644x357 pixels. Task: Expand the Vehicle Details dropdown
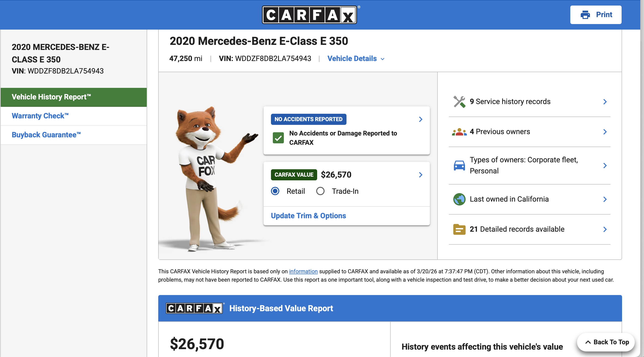click(x=356, y=58)
